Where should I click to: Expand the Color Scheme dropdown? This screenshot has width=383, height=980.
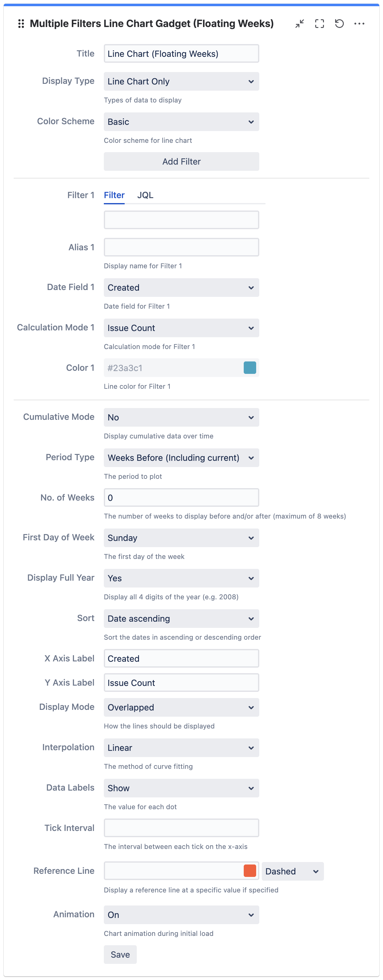coord(181,122)
